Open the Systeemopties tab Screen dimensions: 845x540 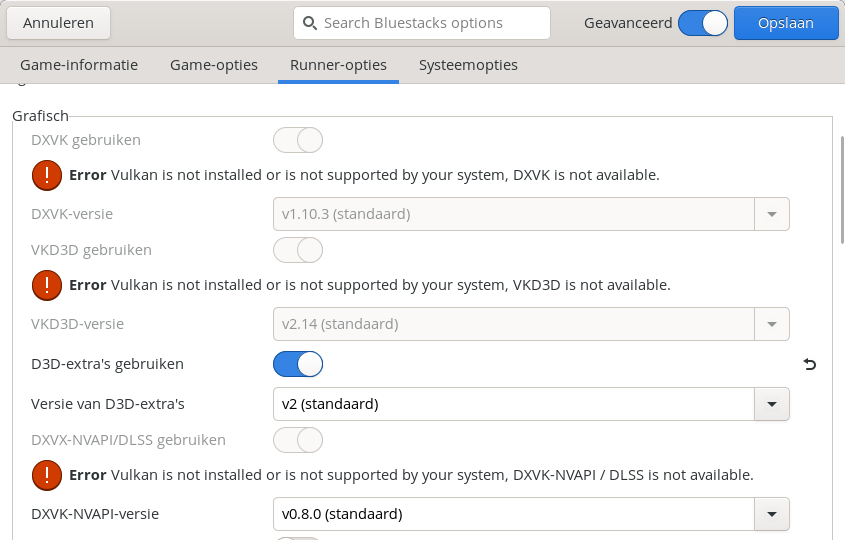[468, 65]
